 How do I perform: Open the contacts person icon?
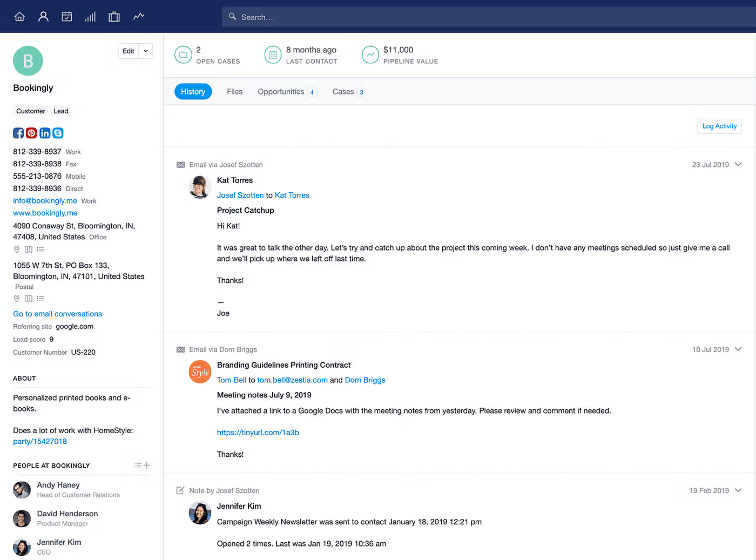(x=43, y=17)
